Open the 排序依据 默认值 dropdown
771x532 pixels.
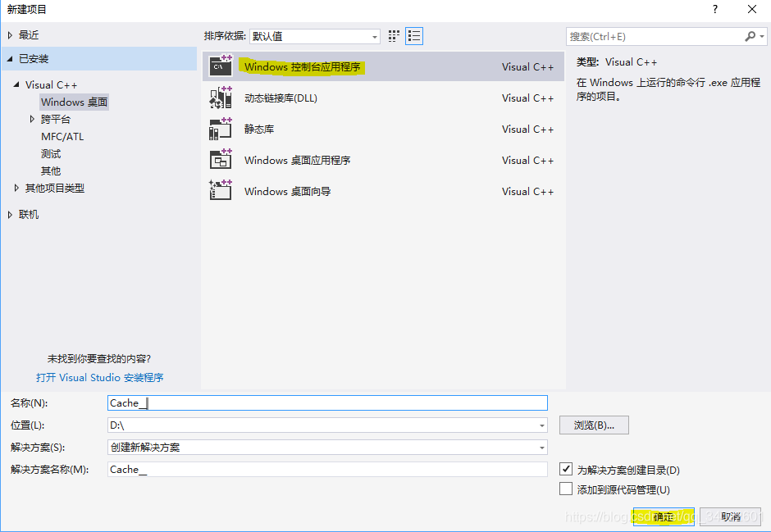pyautogui.click(x=315, y=36)
